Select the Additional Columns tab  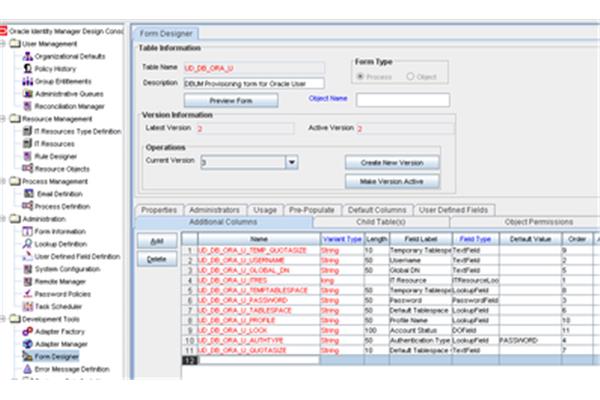click(x=223, y=222)
